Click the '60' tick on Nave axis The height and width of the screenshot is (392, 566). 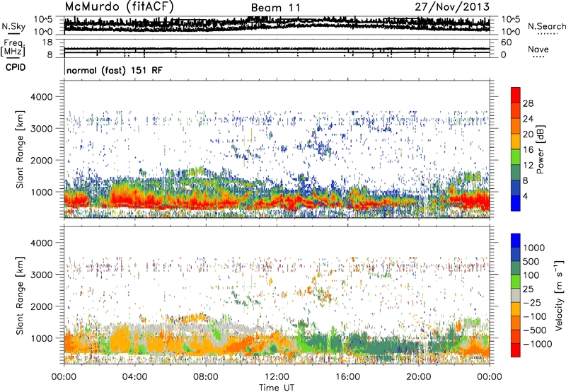(x=506, y=42)
